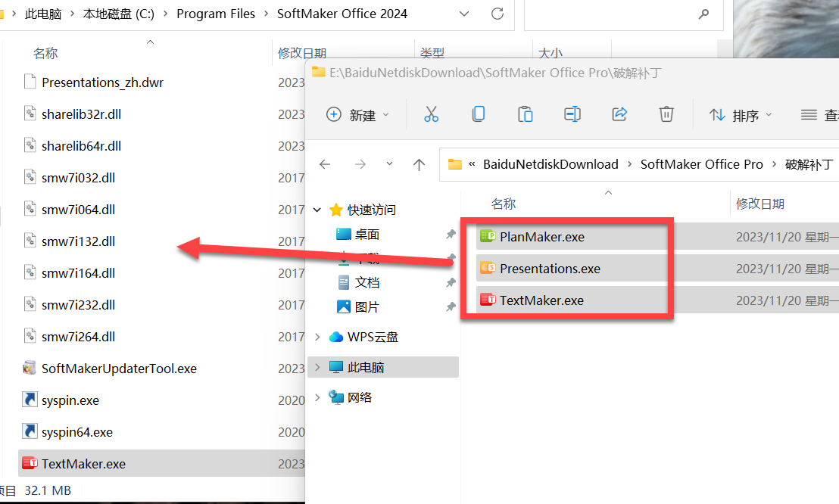
Task: Click the Copy icon in toolbar
Action: tap(478, 114)
